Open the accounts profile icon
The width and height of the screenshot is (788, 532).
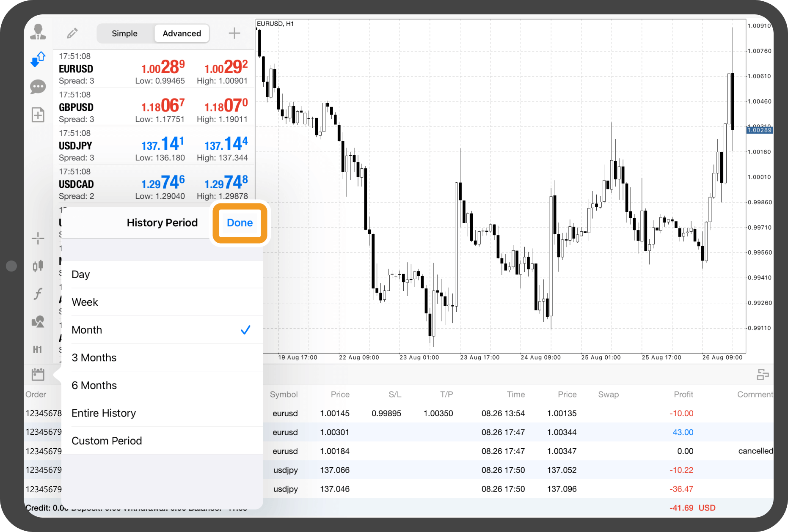click(x=38, y=32)
